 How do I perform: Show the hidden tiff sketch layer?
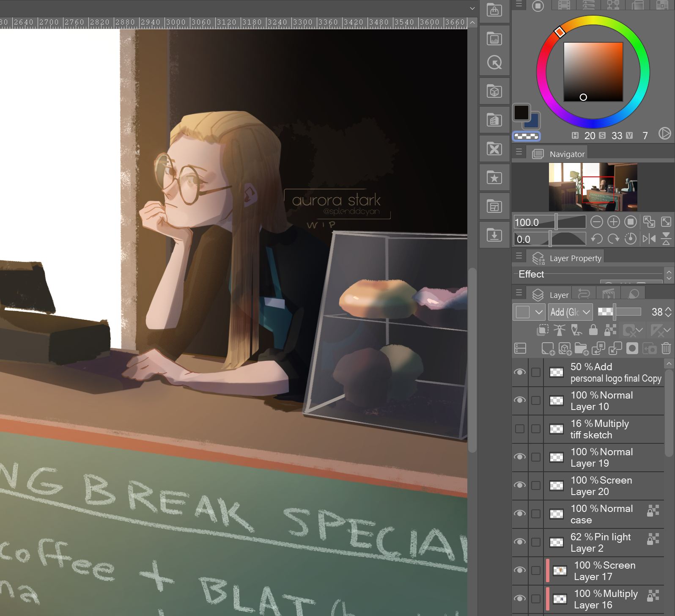[x=520, y=429]
